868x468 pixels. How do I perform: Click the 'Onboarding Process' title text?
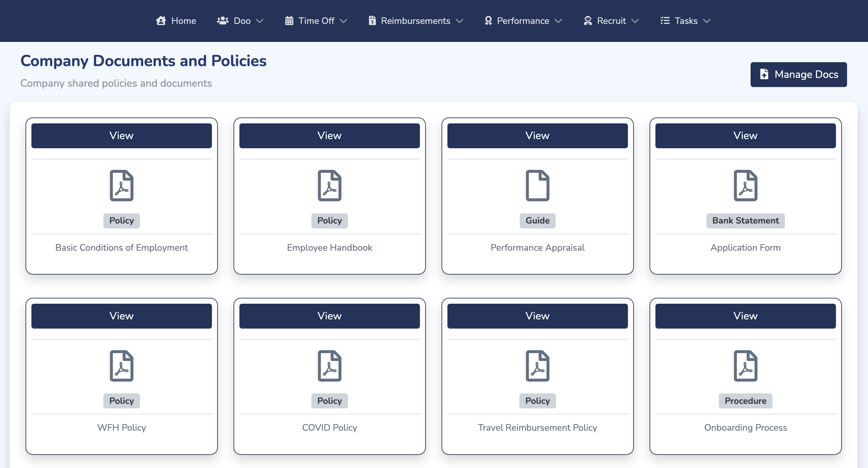coord(745,427)
